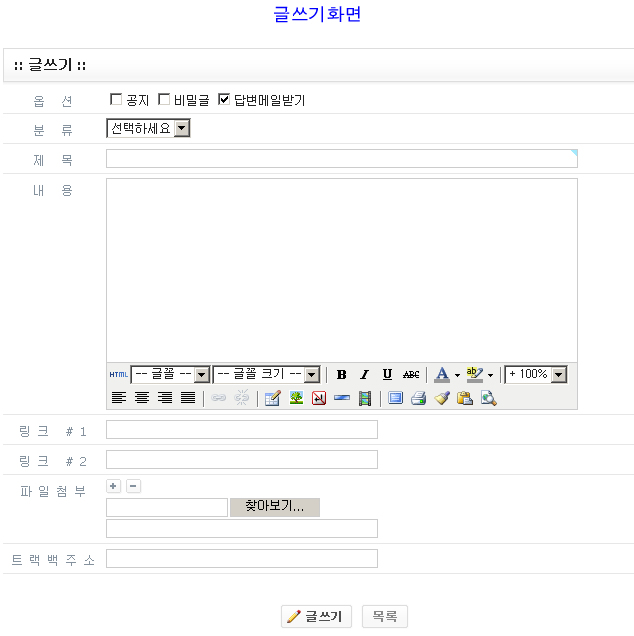The image size is (634, 636).
Task: Click the 제목 title input field
Action: click(341, 159)
